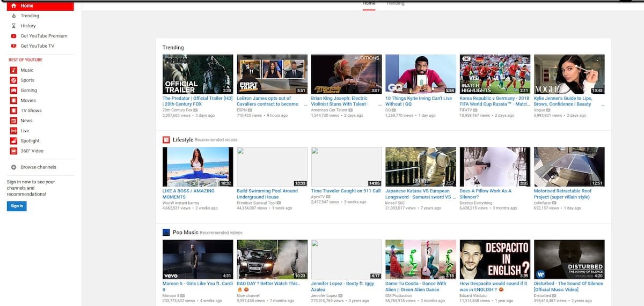Click the FIFA match highlights thumbnail

495,74
